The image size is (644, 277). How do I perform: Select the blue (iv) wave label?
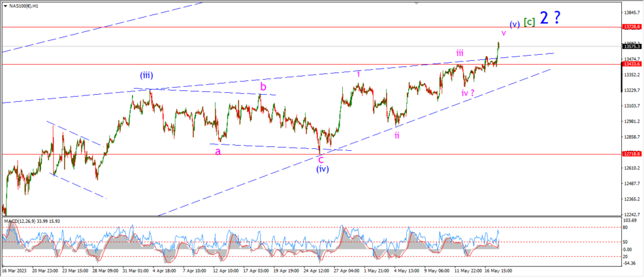click(321, 168)
